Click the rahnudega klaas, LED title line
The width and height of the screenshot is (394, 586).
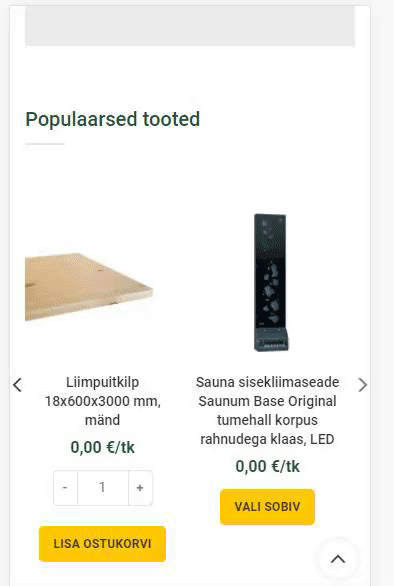[267, 439]
